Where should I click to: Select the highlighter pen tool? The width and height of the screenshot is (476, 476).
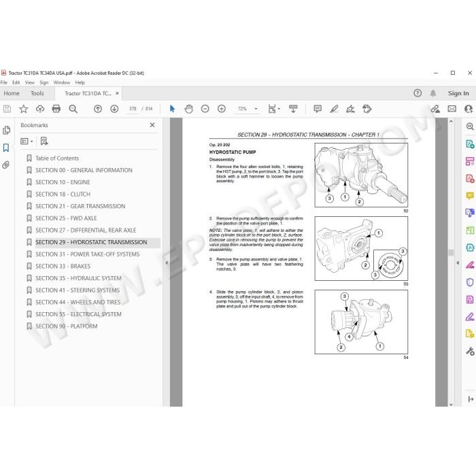(x=335, y=109)
